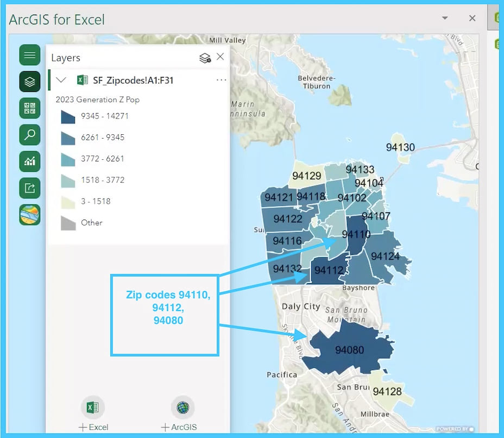Click the layer settings icon in Layers header

click(x=205, y=57)
